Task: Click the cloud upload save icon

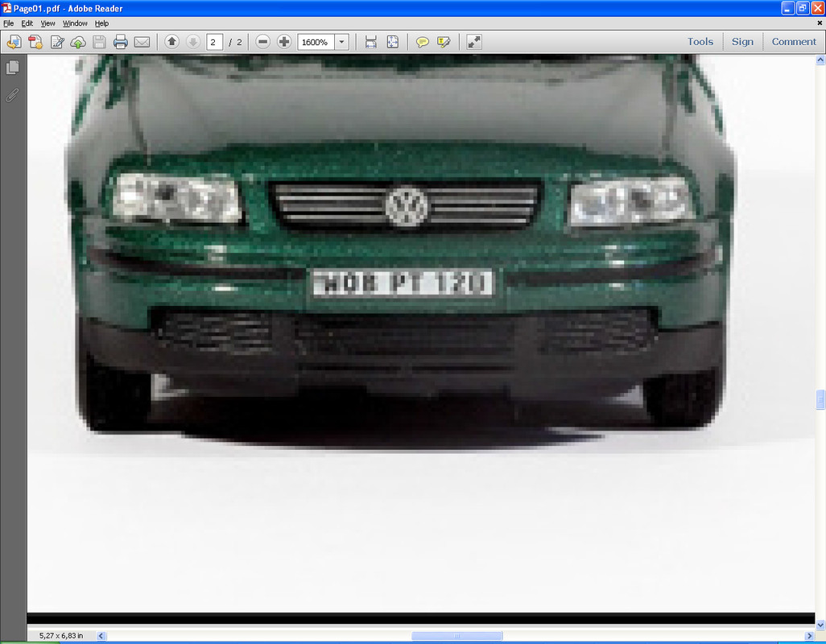Action: pyautogui.click(x=78, y=42)
